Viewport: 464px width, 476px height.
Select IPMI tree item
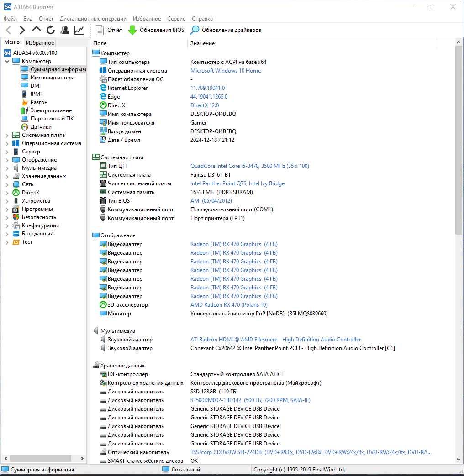(x=36, y=94)
